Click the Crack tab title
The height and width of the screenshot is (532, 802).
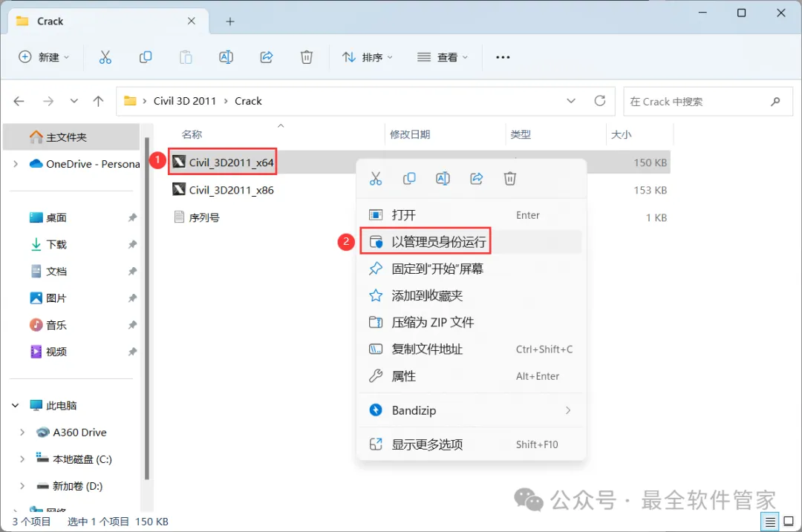click(50, 22)
